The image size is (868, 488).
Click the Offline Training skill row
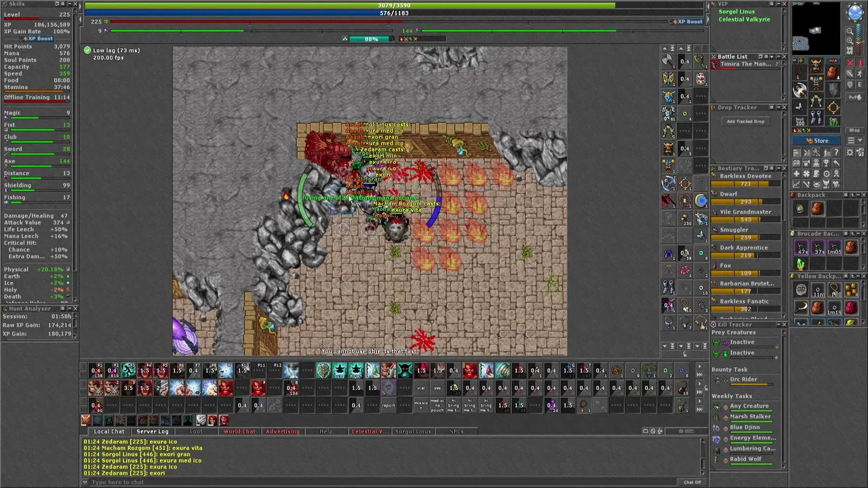point(37,98)
